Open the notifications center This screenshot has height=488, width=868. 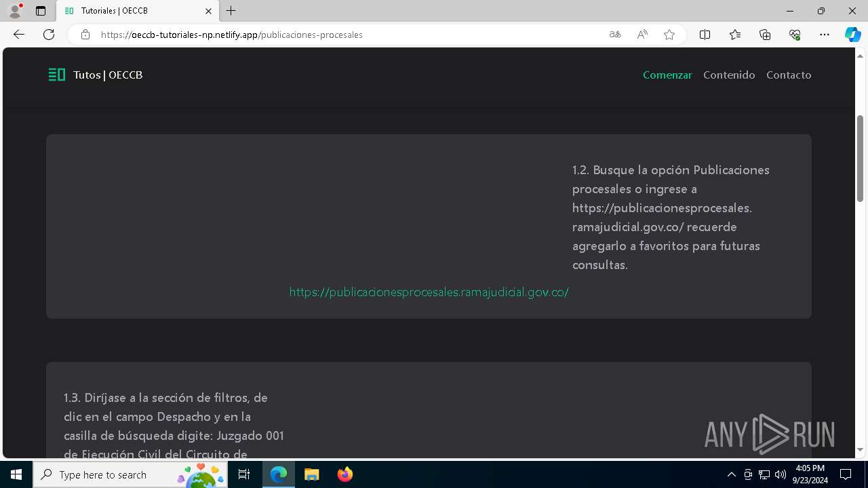846,474
